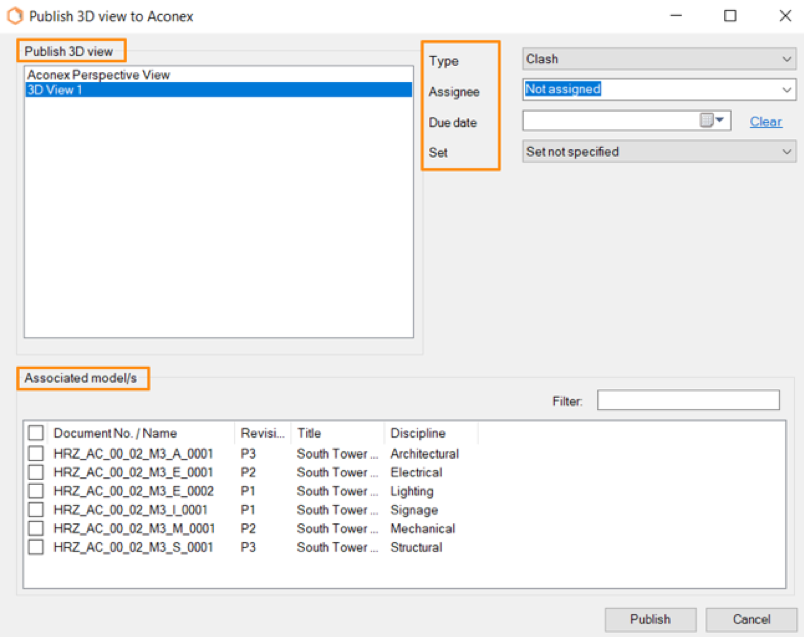Clear the due date

[766, 122]
